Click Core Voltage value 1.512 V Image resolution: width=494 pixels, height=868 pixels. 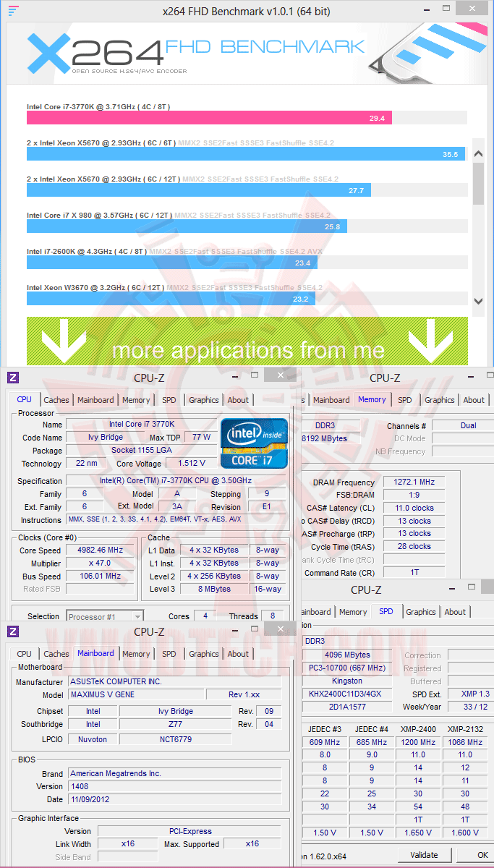tap(192, 464)
